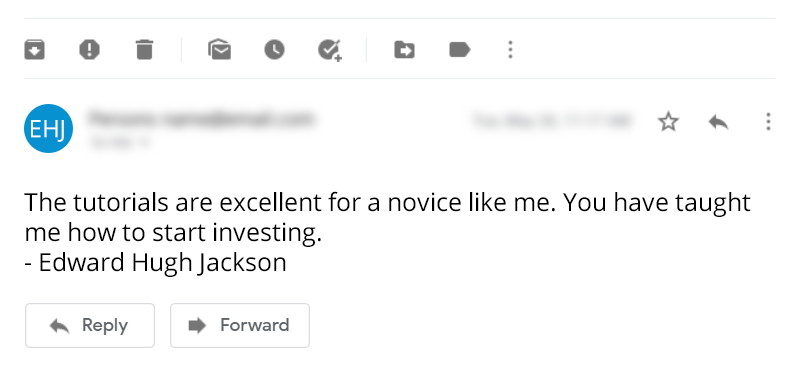Open the message's three-dot options menu
This screenshot has width=800, height=381.
coord(768,122)
